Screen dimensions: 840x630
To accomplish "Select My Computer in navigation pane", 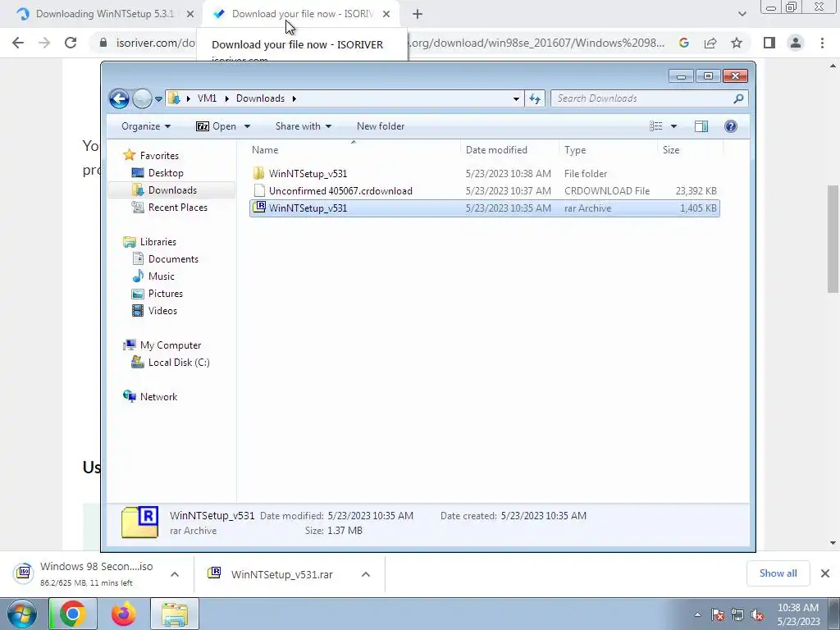I will point(171,345).
